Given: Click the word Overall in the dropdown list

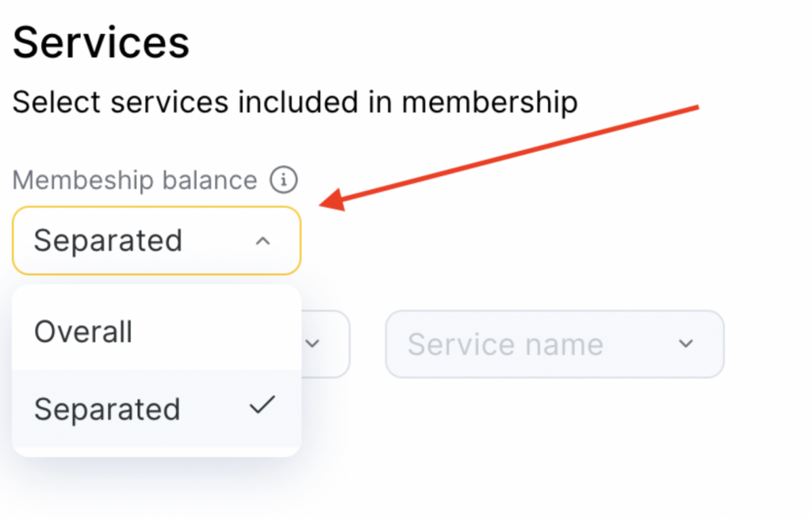Looking at the screenshot, I should pyautogui.click(x=83, y=332).
